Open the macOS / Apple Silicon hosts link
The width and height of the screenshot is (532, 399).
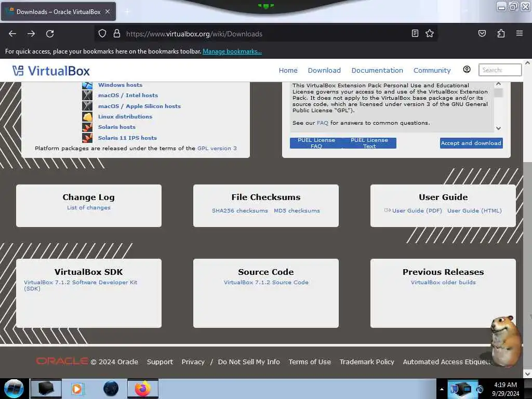[x=139, y=106]
